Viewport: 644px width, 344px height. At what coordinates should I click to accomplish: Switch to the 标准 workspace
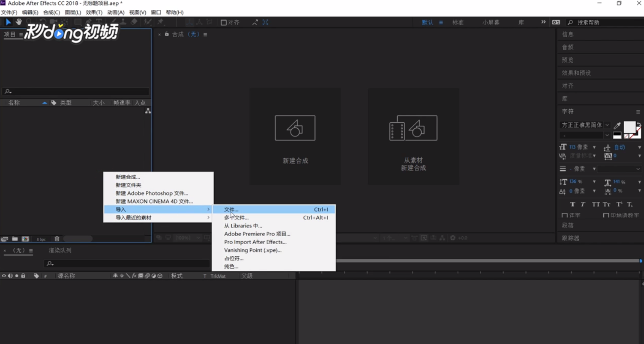458,22
